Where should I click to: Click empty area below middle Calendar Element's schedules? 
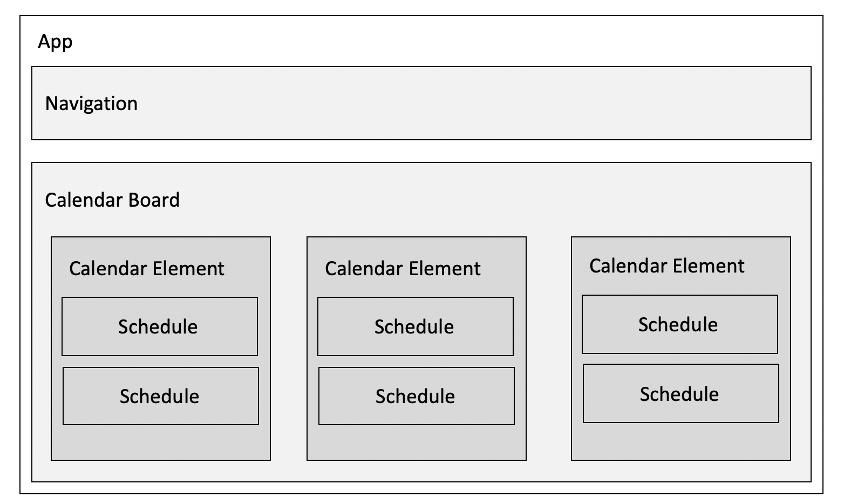[x=417, y=442]
